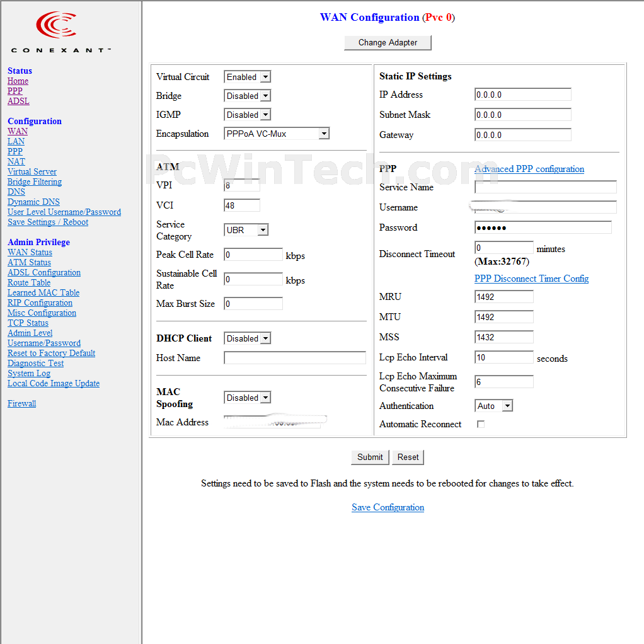Click the MTU input field
The height and width of the screenshot is (644, 644).
coord(504,317)
